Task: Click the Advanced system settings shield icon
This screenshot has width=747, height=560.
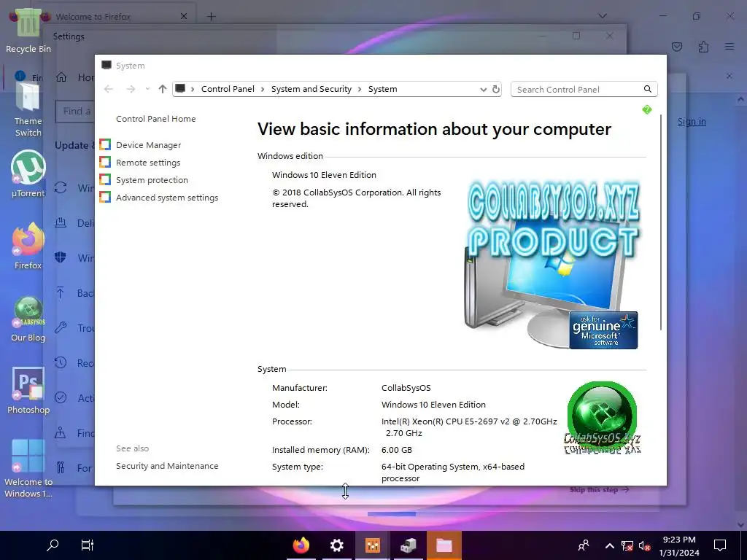Action: tap(105, 197)
